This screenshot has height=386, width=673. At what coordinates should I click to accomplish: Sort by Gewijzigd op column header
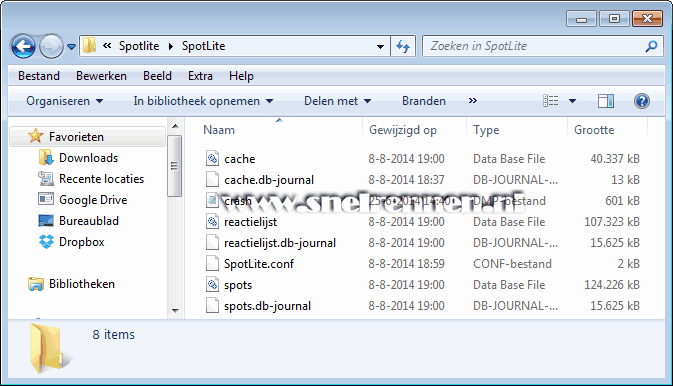[x=403, y=130]
